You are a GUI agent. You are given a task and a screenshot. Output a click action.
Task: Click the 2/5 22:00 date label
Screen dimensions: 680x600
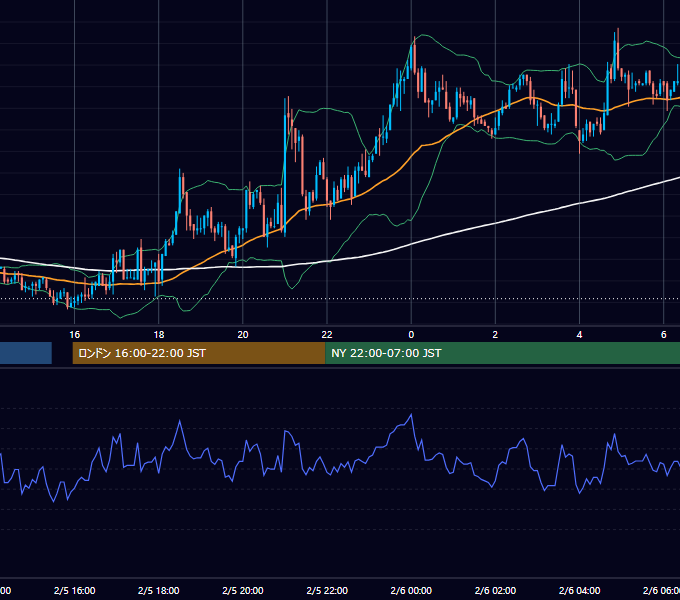(x=327, y=590)
